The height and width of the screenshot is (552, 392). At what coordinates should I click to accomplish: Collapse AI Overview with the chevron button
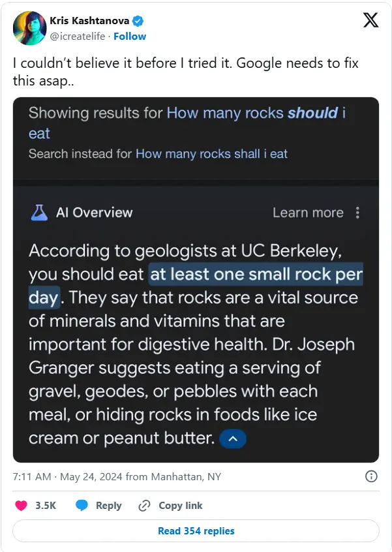(233, 438)
